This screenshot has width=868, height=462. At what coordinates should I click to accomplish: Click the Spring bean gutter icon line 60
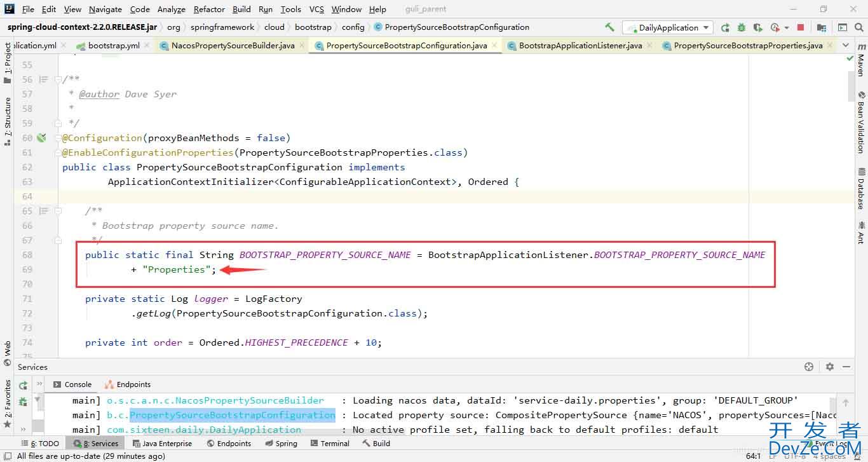pos(42,138)
